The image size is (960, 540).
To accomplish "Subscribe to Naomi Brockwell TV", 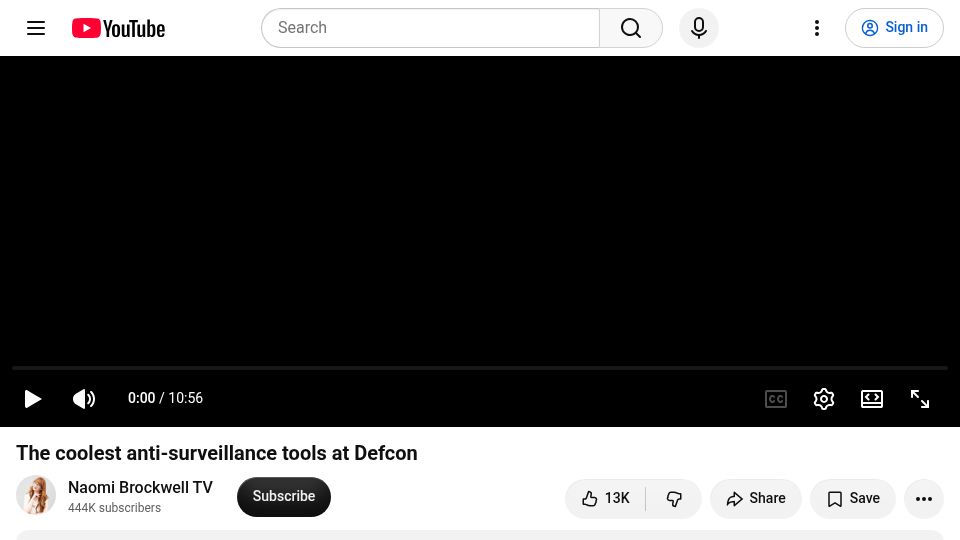I will 283,497.
